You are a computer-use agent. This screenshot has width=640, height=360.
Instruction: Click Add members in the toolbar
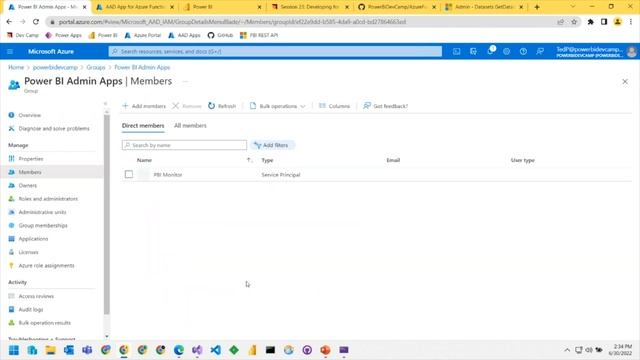pos(144,106)
